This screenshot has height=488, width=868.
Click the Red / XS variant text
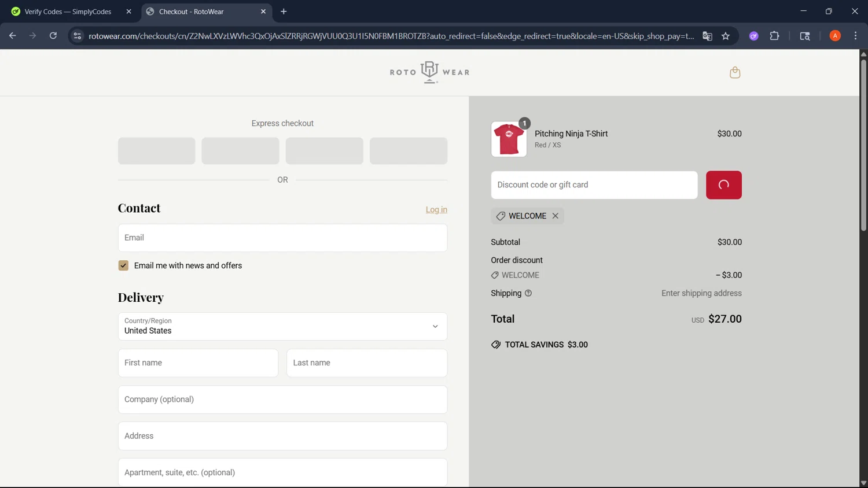coord(547,145)
